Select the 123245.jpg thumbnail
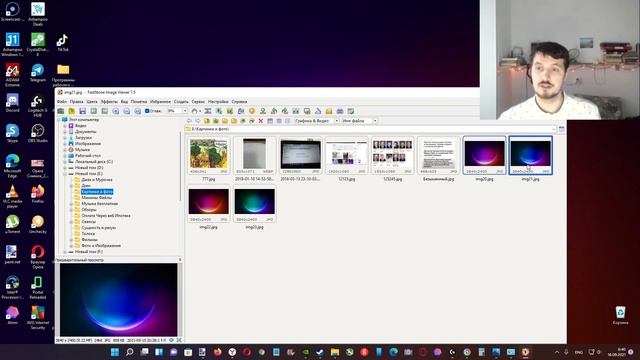The width and height of the screenshot is (640, 360). tap(392, 156)
